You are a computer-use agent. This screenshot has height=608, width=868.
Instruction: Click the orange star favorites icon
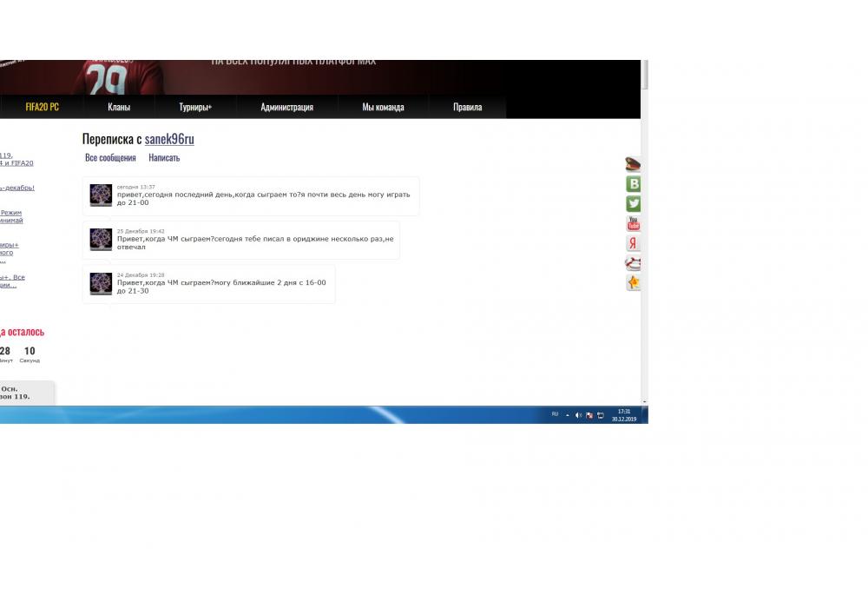click(634, 282)
